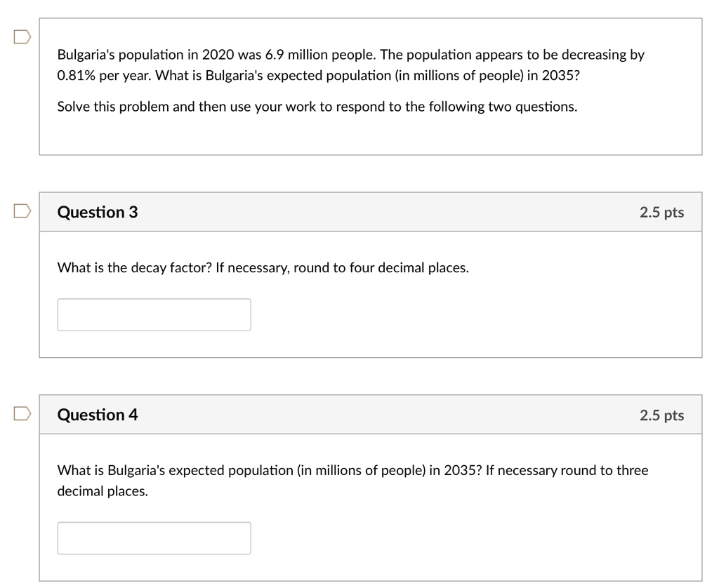Screen dimensions: 719x588
Task: Click the decay factor answer box
Action: [154, 314]
